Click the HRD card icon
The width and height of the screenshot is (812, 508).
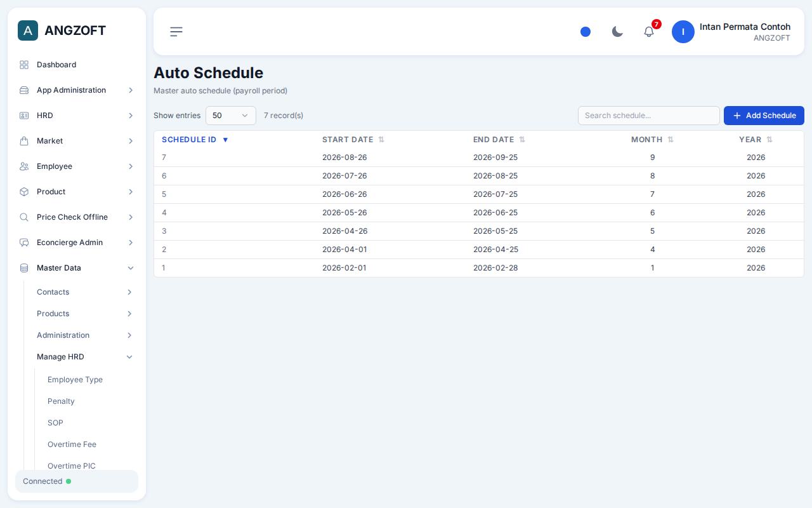click(24, 116)
